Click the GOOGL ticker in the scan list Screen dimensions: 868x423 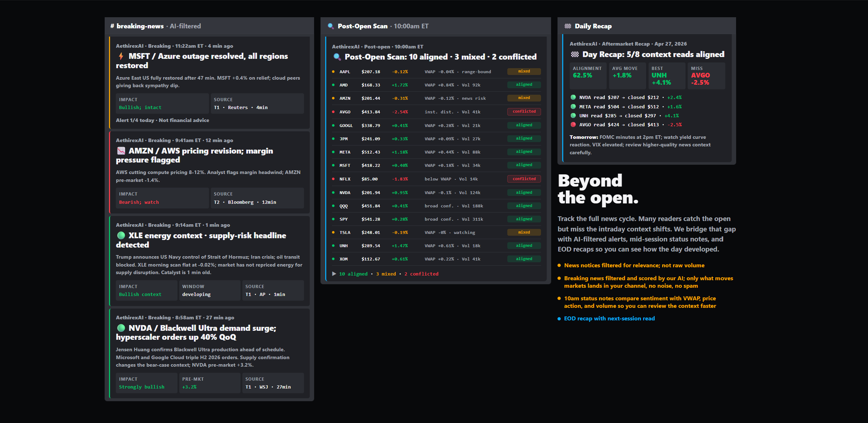346,126
